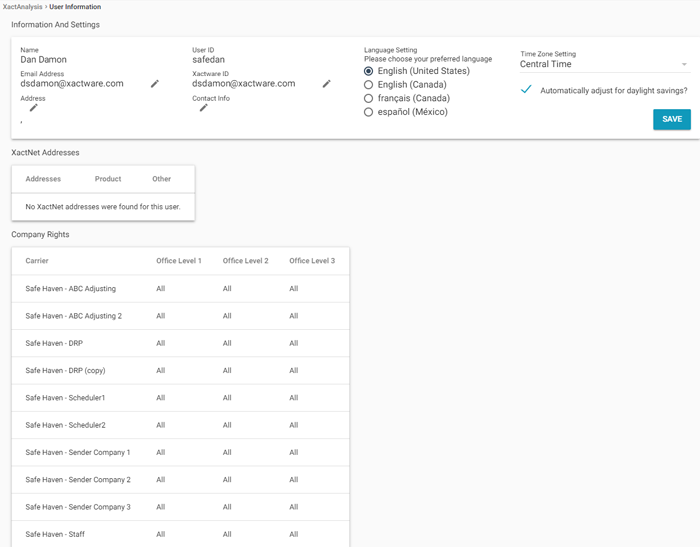The height and width of the screenshot is (547, 700).
Task: Click the Contact Info edit pencil icon
Action: coord(203,108)
